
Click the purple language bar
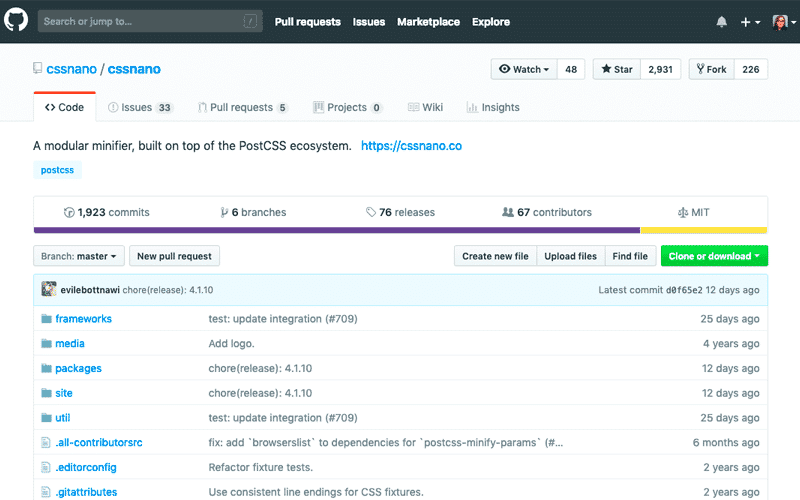[336, 230]
